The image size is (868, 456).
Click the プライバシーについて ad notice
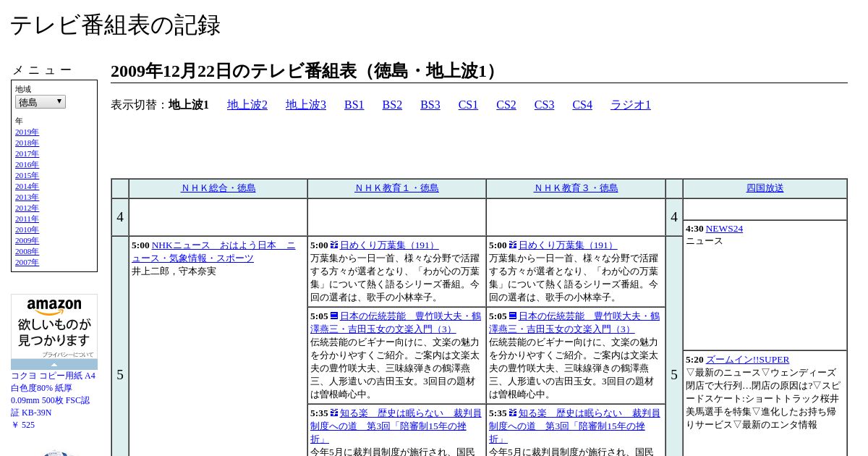68,355
